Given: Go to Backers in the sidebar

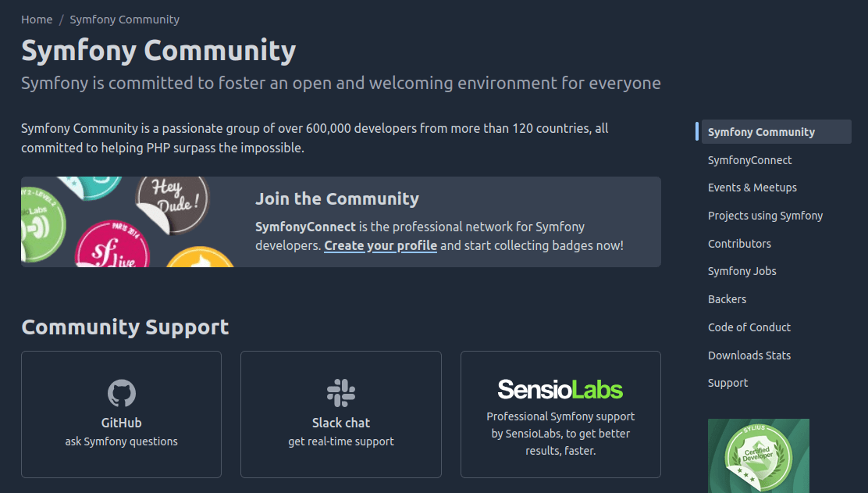Looking at the screenshot, I should [x=727, y=299].
